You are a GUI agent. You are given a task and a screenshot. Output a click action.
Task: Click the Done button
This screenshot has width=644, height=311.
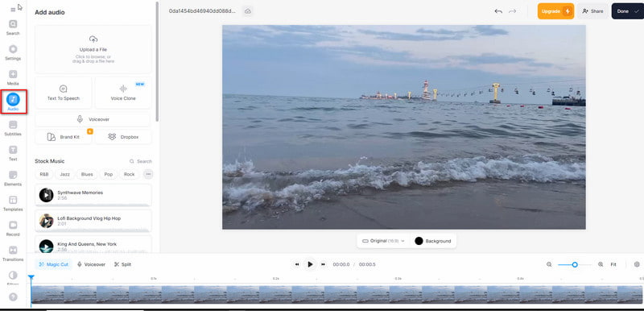(628, 11)
